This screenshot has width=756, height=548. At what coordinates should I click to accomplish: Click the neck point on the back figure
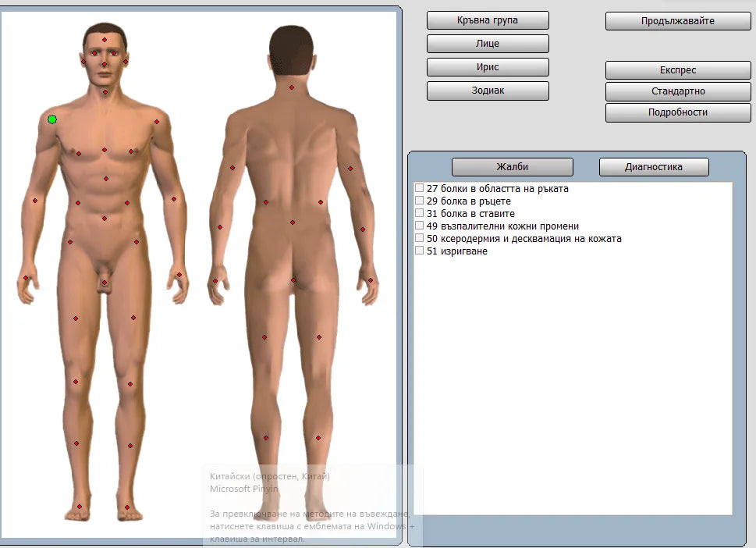click(x=292, y=87)
